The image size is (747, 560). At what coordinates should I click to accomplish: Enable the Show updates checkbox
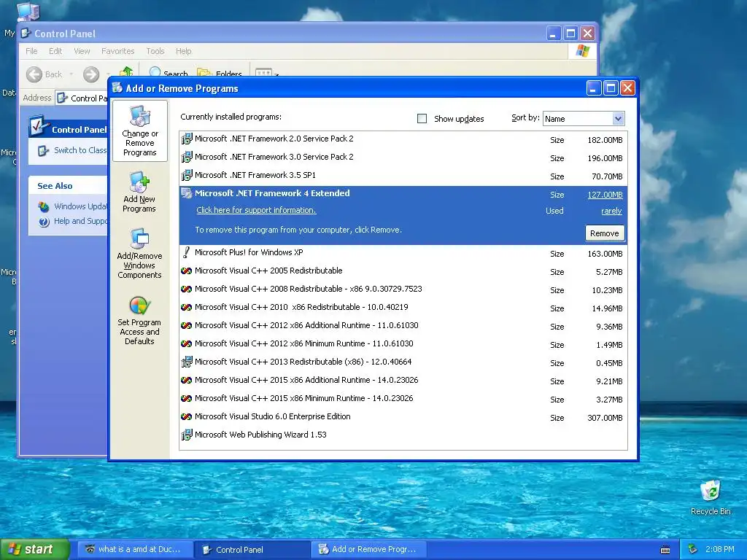coord(422,119)
